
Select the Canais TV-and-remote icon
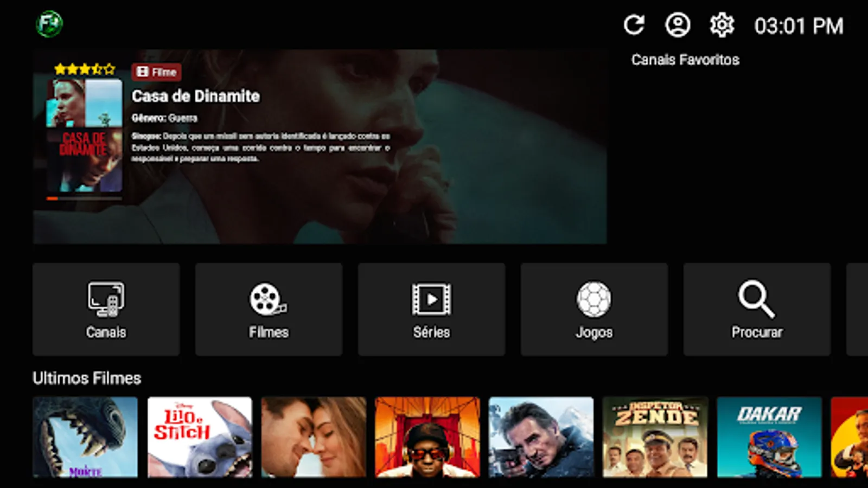click(x=106, y=300)
